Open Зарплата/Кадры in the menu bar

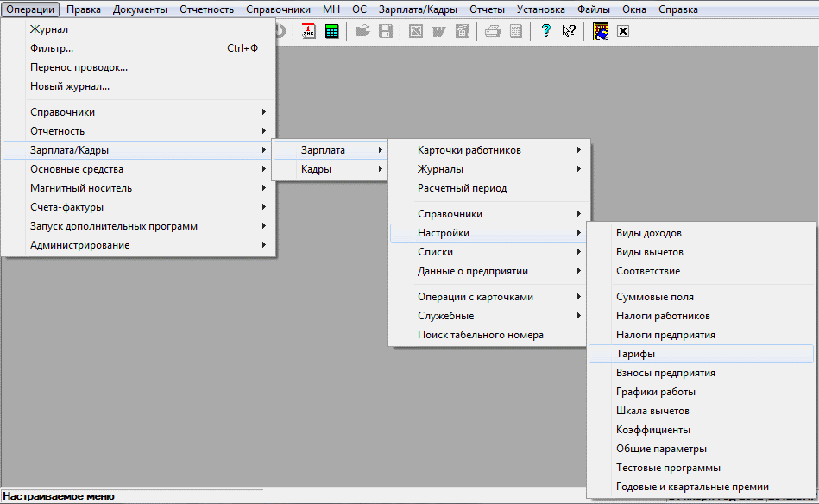[x=418, y=9]
